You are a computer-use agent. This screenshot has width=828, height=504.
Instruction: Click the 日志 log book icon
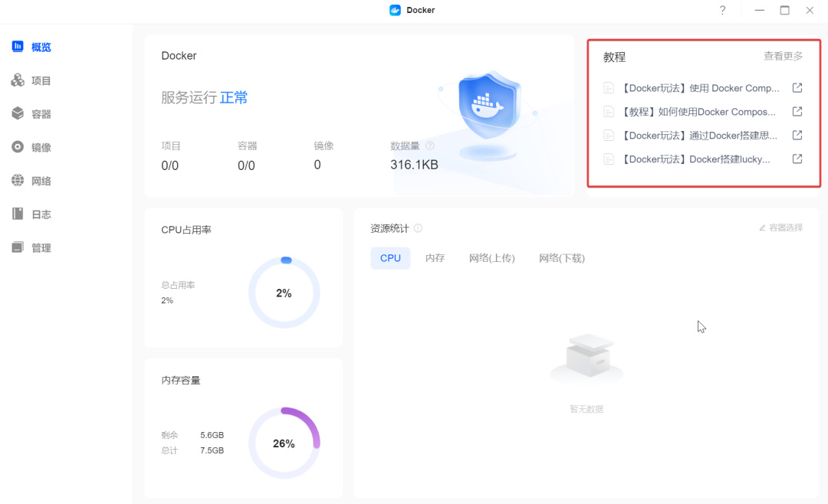click(x=18, y=214)
